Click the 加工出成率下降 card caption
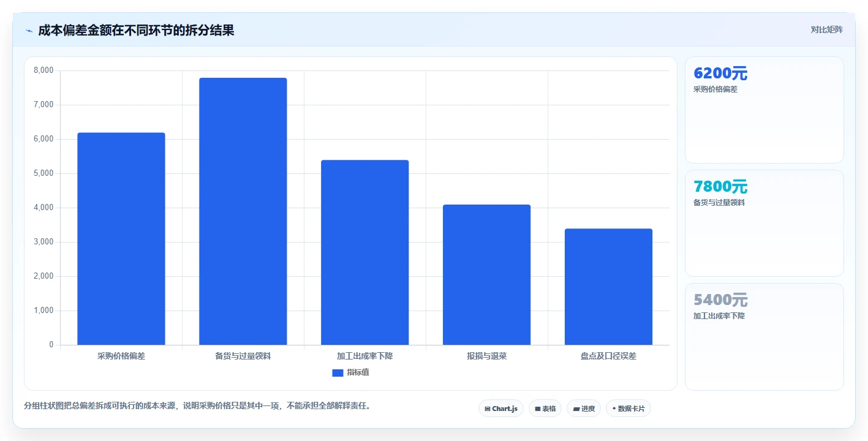 click(x=719, y=316)
